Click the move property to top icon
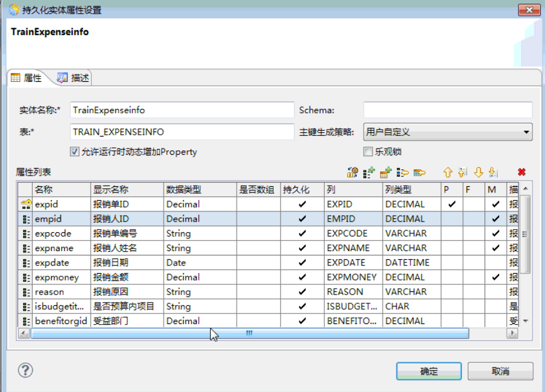The height and width of the screenshot is (392, 545). tap(463, 172)
